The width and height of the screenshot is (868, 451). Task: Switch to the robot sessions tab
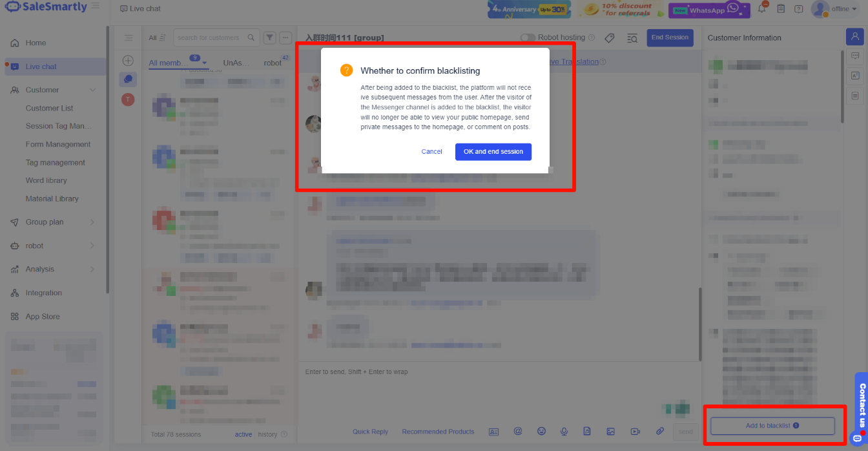(273, 63)
